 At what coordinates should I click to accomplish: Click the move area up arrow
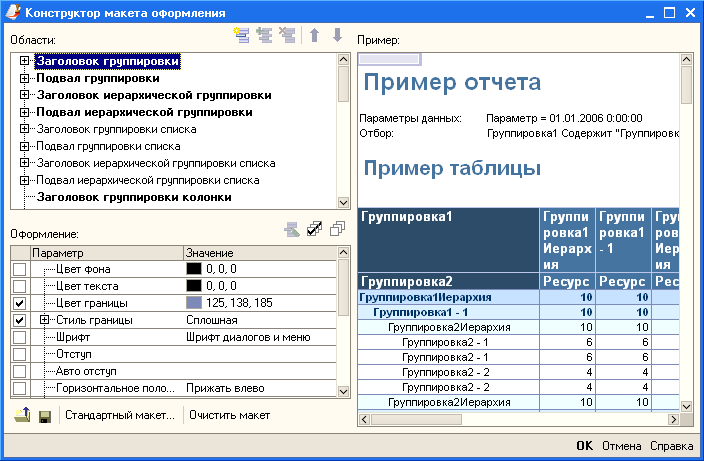[x=314, y=36]
